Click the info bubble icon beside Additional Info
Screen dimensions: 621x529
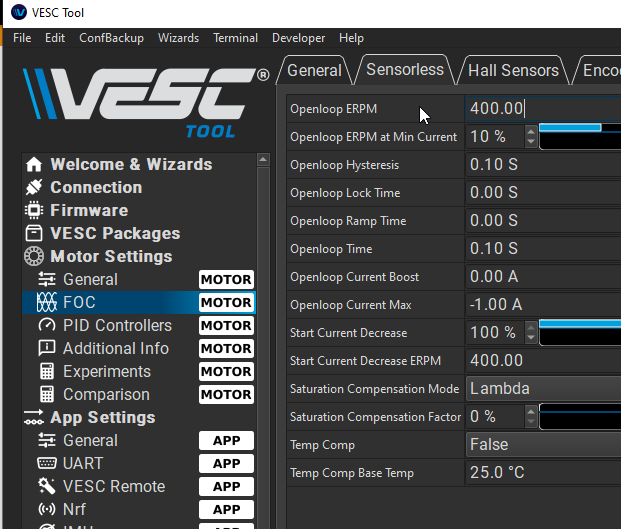(x=46, y=349)
